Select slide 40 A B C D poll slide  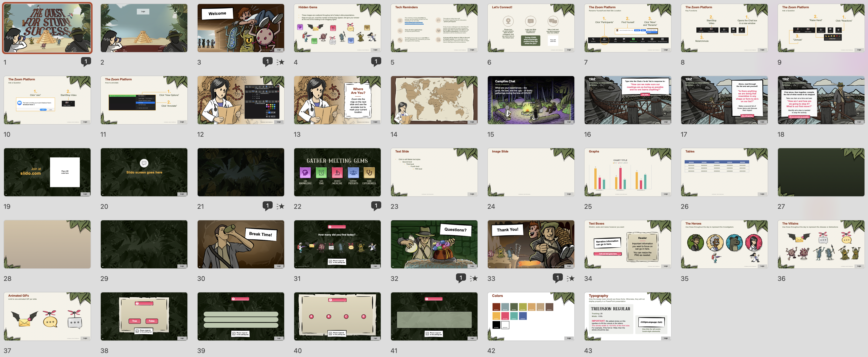coord(337,316)
